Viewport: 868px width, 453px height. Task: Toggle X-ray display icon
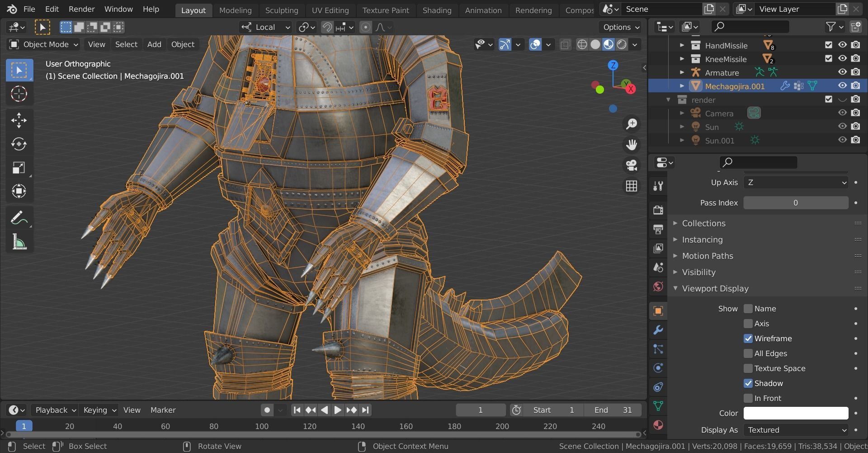click(x=565, y=44)
